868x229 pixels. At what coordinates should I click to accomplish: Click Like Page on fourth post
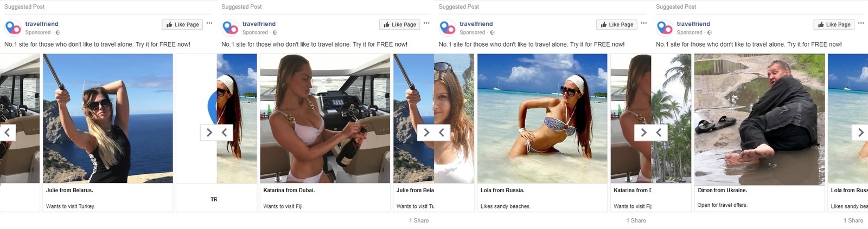click(x=834, y=24)
